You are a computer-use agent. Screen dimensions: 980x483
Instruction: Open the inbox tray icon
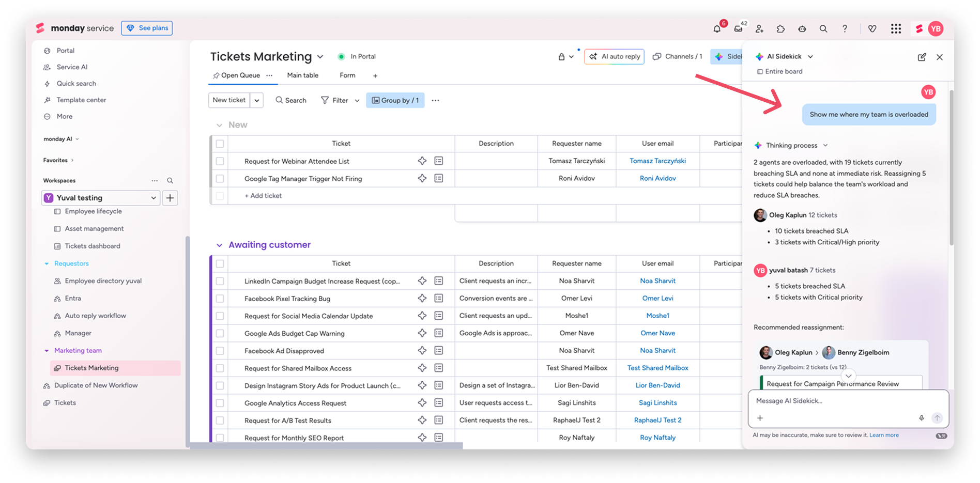click(739, 29)
